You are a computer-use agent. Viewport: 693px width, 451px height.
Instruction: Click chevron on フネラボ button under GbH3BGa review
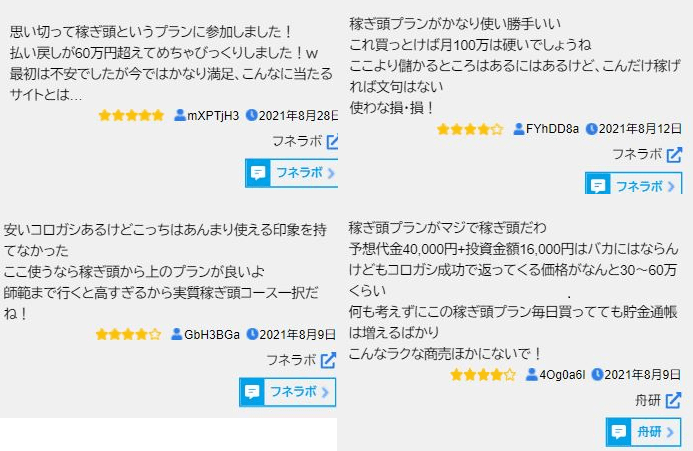pyautogui.click(x=325, y=392)
